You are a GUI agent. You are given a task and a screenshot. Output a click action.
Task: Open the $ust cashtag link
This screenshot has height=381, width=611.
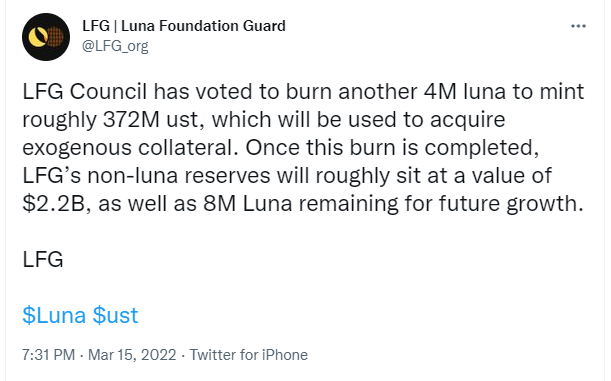pos(115,315)
